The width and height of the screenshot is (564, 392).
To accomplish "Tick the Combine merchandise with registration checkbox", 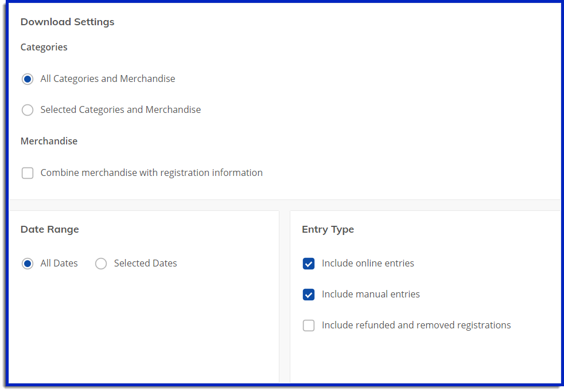I will click(28, 173).
